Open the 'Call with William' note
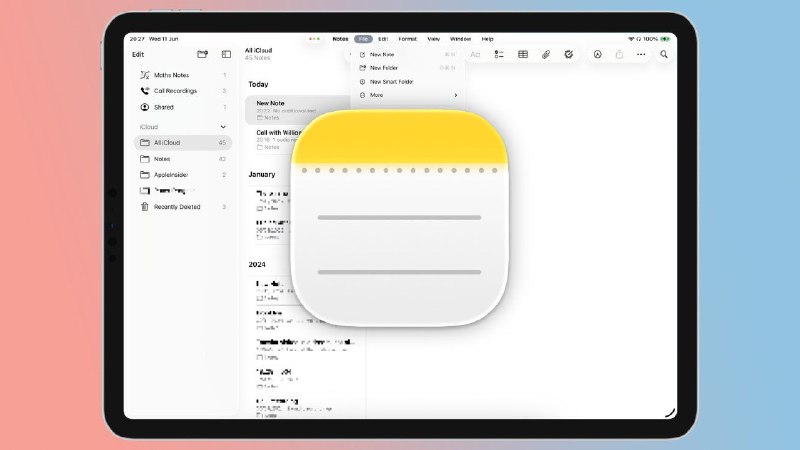 (x=276, y=139)
